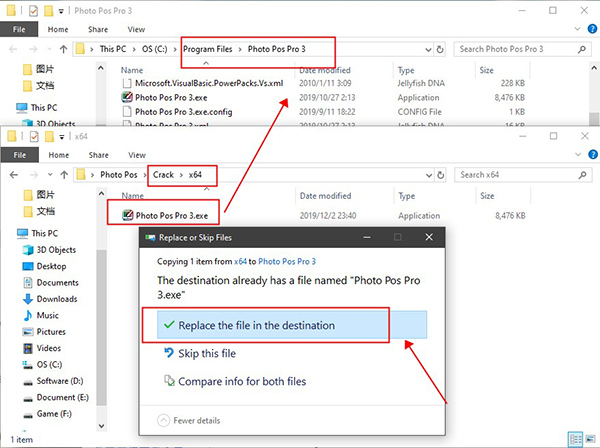The height and width of the screenshot is (448, 600).
Task: Click Photo Pos in x64 address path
Action: point(119,175)
